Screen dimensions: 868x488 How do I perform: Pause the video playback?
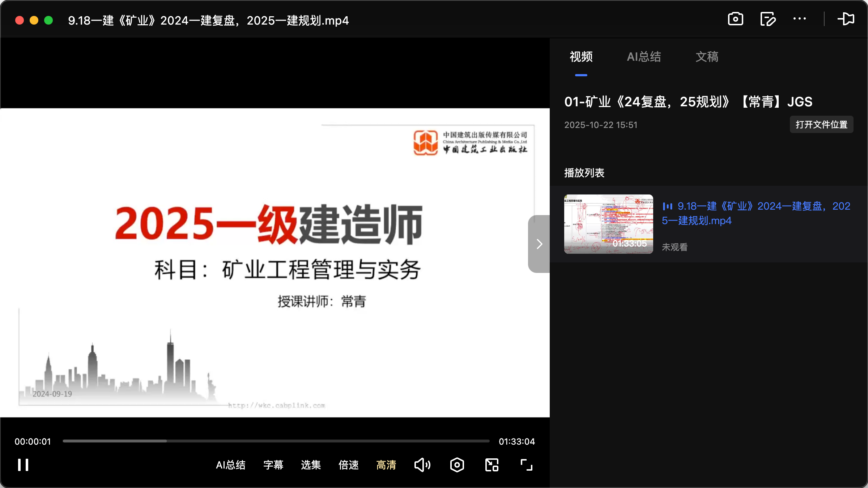tap(23, 465)
